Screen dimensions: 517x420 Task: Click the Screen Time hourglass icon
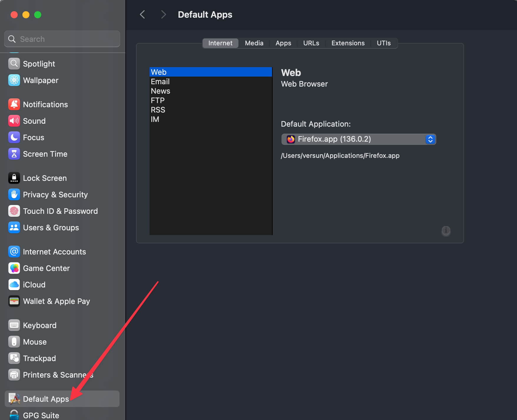click(x=14, y=154)
